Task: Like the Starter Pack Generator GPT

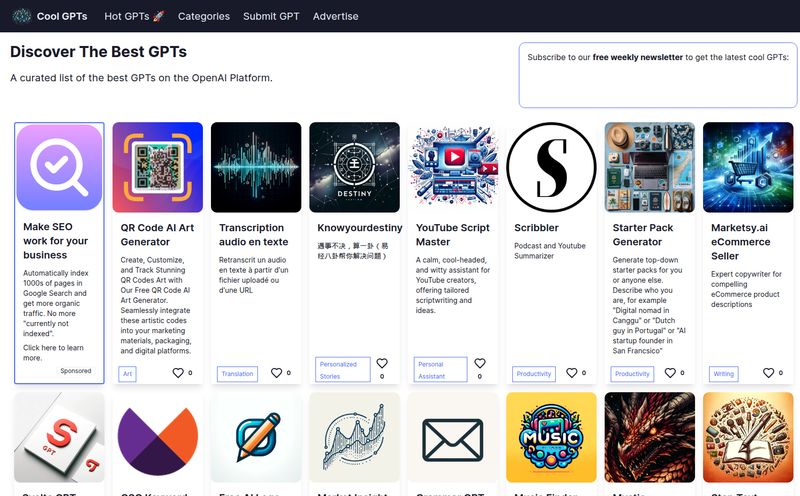Action: [670, 373]
